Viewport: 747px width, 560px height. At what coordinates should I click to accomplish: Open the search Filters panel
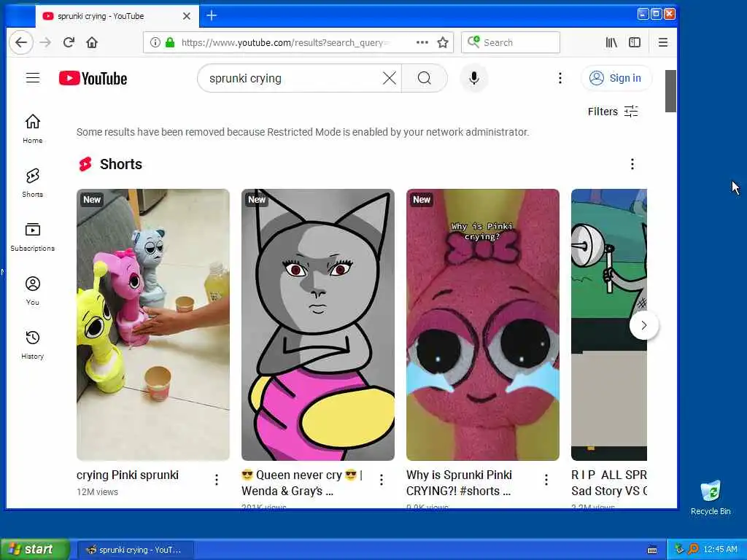click(613, 112)
